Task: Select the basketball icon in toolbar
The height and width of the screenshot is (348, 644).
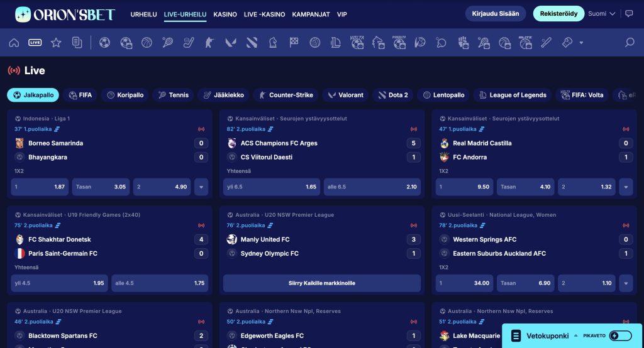Action: coord(147,42)
